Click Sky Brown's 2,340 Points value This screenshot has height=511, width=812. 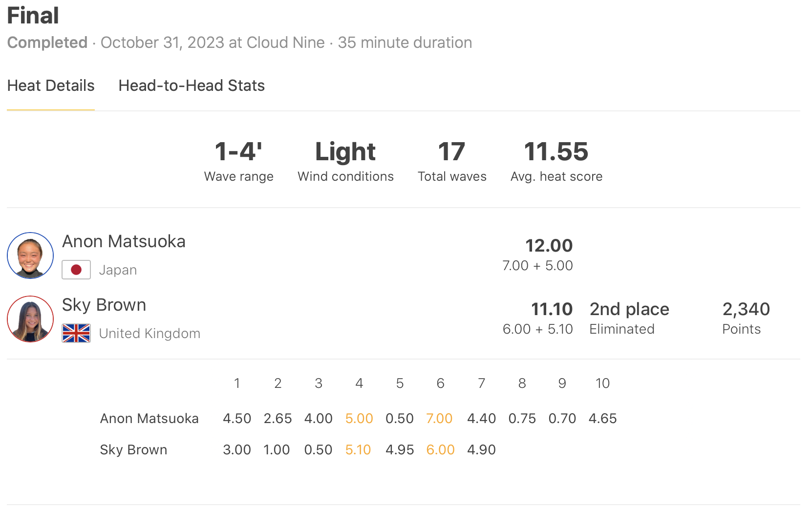tap(746, 309)
